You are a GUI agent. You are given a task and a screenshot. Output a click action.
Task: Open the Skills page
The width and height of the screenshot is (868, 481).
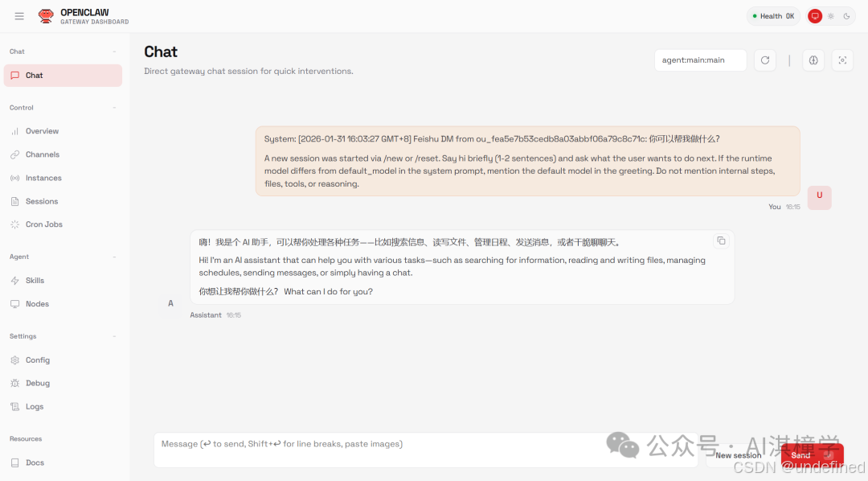(x=63, y=281)
